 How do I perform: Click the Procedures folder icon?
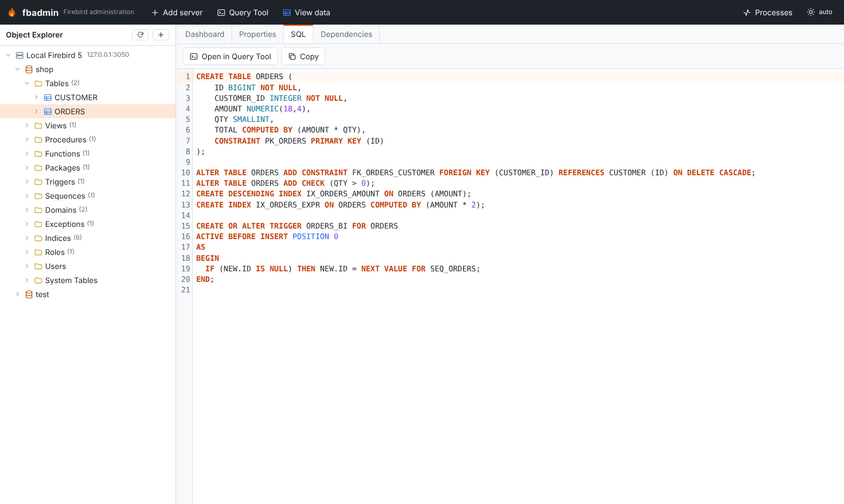coord(38,139)
